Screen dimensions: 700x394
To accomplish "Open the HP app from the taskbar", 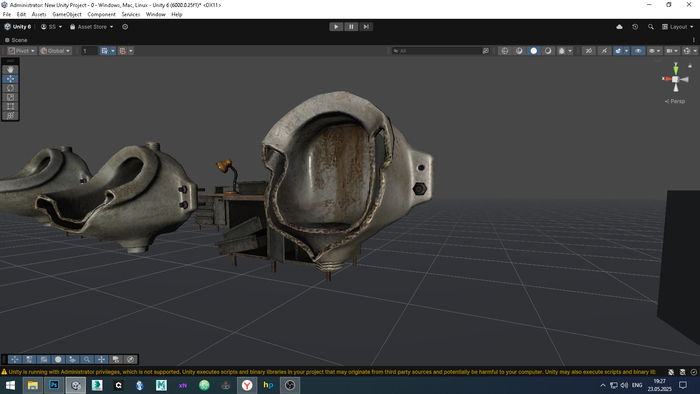I will pos(268,385).
